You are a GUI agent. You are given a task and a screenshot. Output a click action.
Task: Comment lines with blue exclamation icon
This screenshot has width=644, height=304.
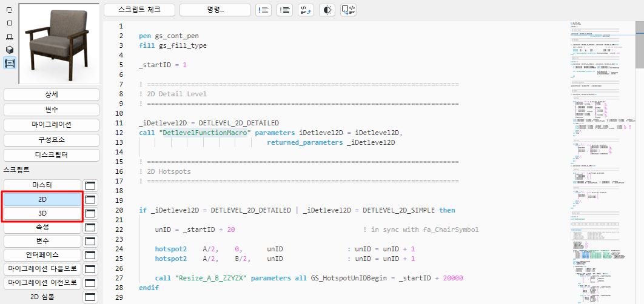pyautogui.click(x=263, y=10)
